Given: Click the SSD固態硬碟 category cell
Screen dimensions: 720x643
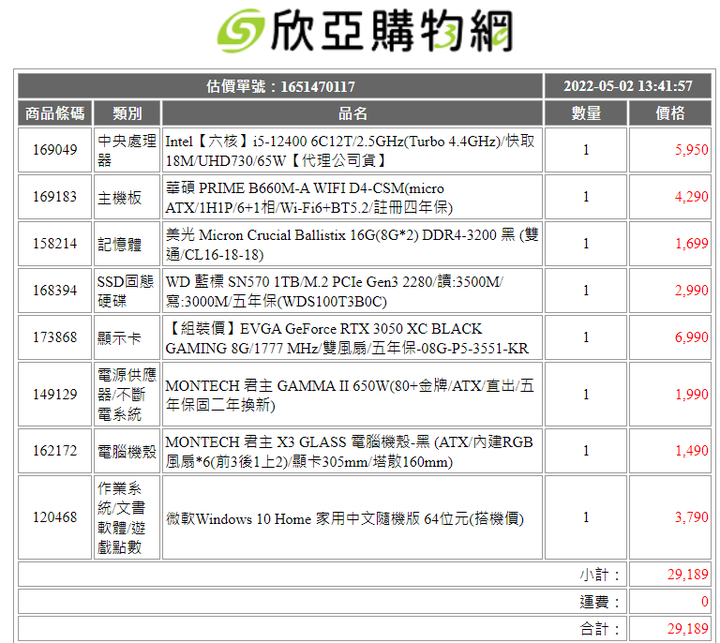Looking at the screenshot, I should click(127, 291).
